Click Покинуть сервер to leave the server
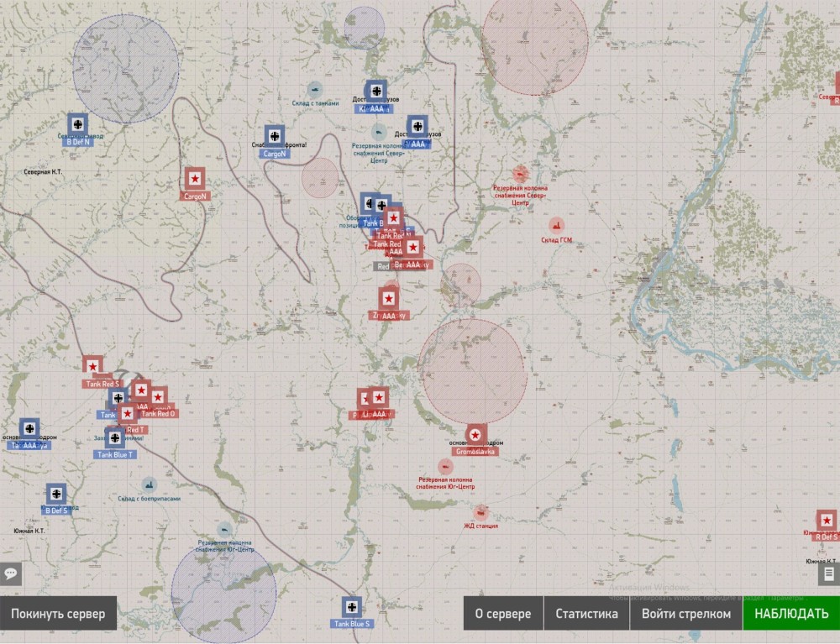Image resolution: width=840 pixels, height=644 pixels. (x=59, y=614)
